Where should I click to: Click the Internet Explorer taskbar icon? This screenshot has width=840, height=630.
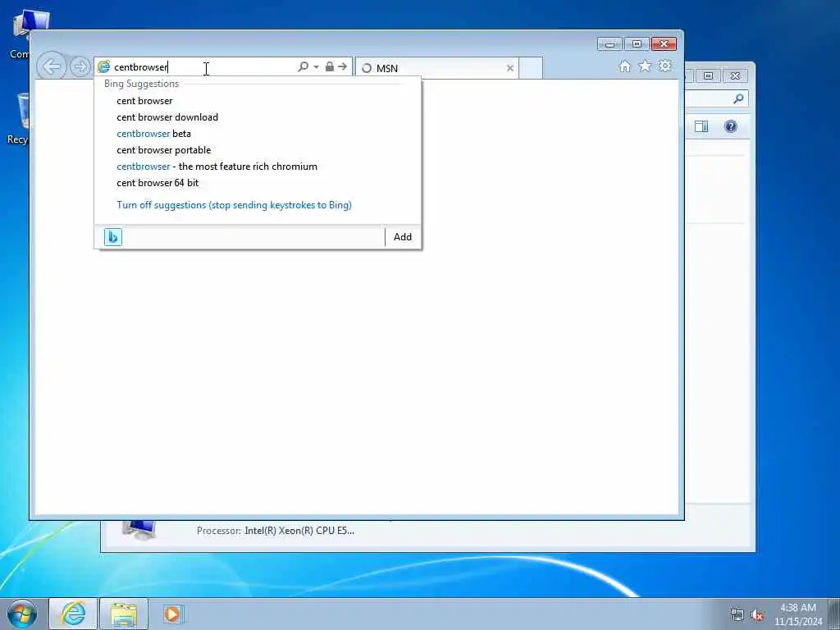pos(73,614)
